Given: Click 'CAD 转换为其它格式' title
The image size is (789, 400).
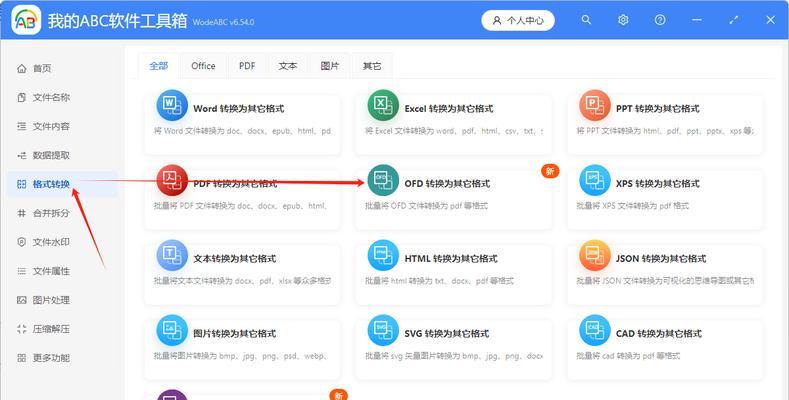Looking at the screenshot, I should pyautogui.click(x=659, y=334).
